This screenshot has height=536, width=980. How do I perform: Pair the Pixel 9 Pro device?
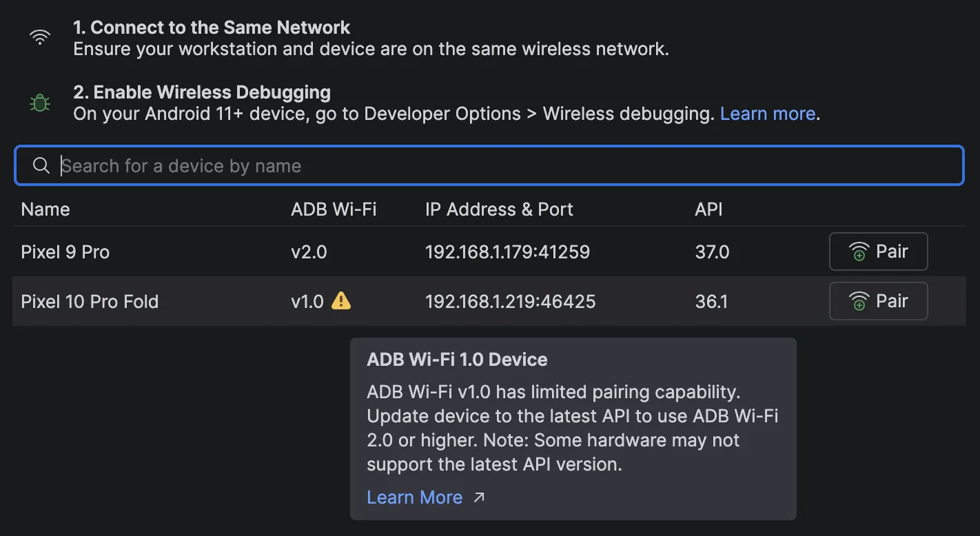coord(878,251)
